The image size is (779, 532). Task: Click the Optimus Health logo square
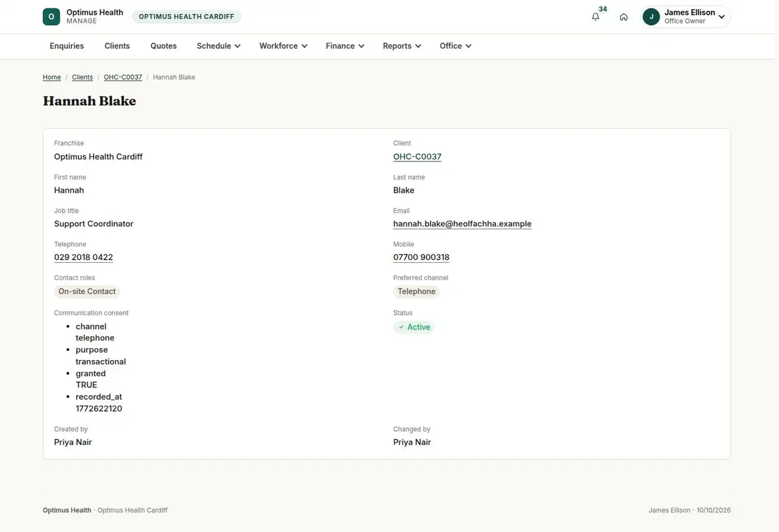pos(51,17)
